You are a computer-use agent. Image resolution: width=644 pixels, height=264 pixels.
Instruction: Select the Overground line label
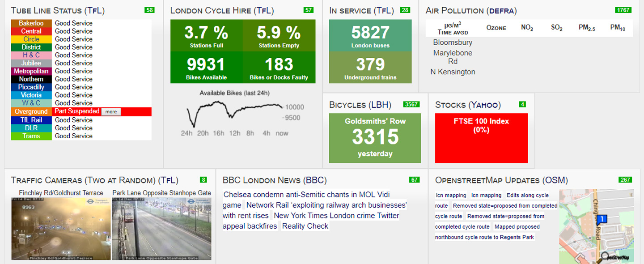coord(31,112)
